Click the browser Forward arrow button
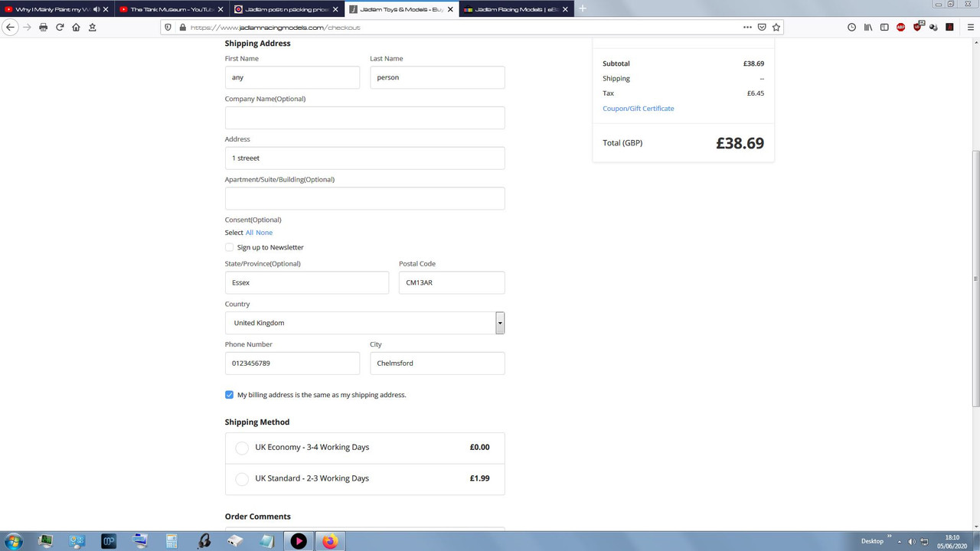 (x=27, y=27)
